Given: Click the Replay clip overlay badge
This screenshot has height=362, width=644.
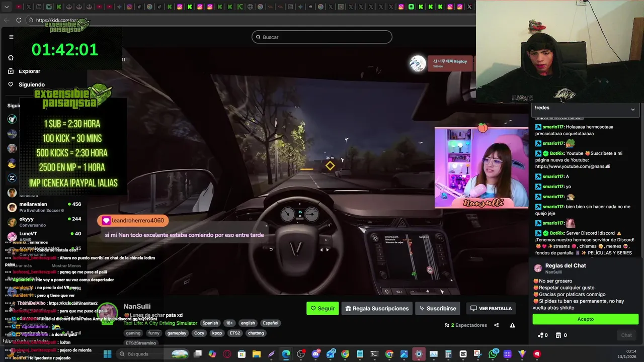Looking at the screenshot, I should (450, 63).
